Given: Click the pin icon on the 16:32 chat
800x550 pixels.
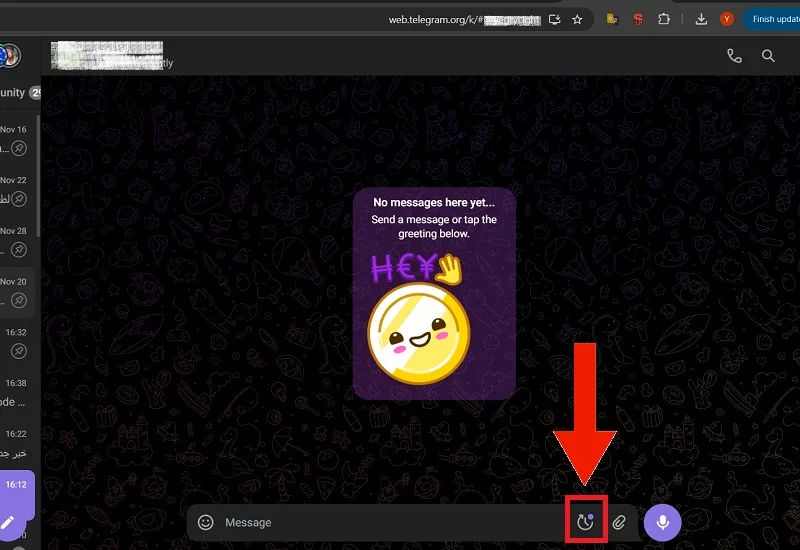Looking at the screenshot, I should [19, 351].
